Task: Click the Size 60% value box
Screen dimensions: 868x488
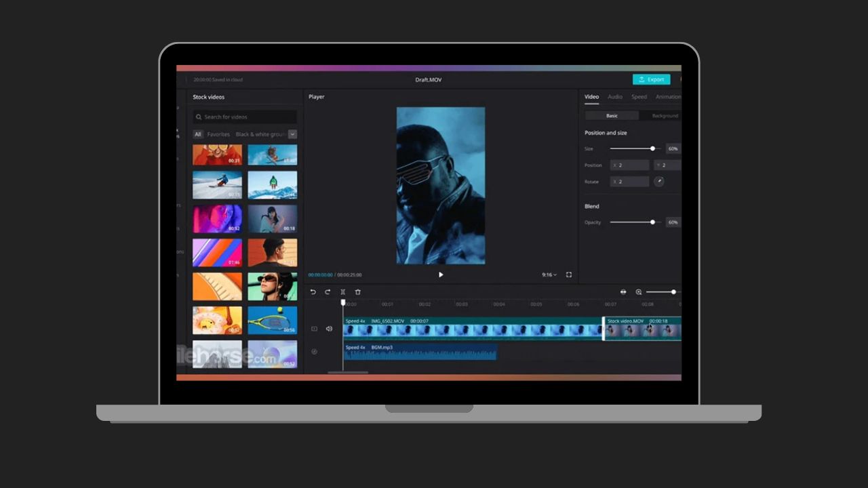Action: (673, 148)
